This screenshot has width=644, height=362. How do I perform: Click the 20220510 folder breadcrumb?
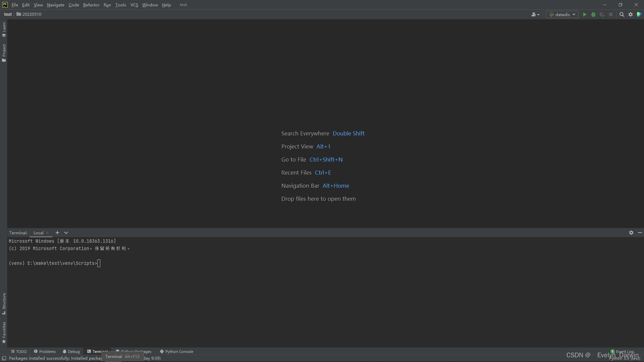[x=29, y=14]
